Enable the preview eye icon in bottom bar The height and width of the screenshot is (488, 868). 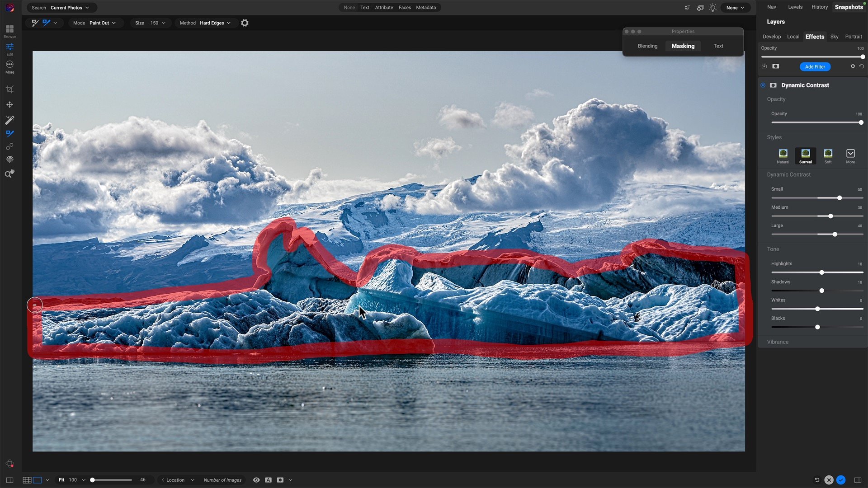click(256, 480)
